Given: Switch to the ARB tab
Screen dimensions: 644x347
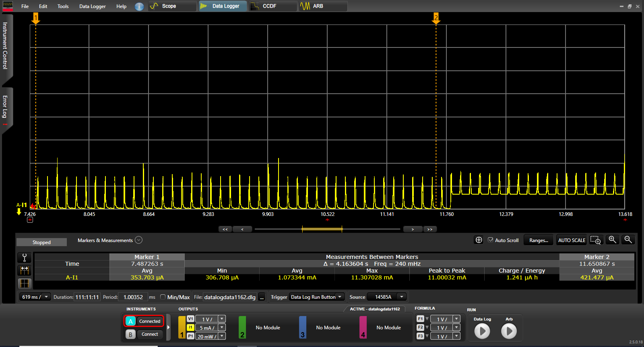Looking at the screenshot, I should point(323,6).
